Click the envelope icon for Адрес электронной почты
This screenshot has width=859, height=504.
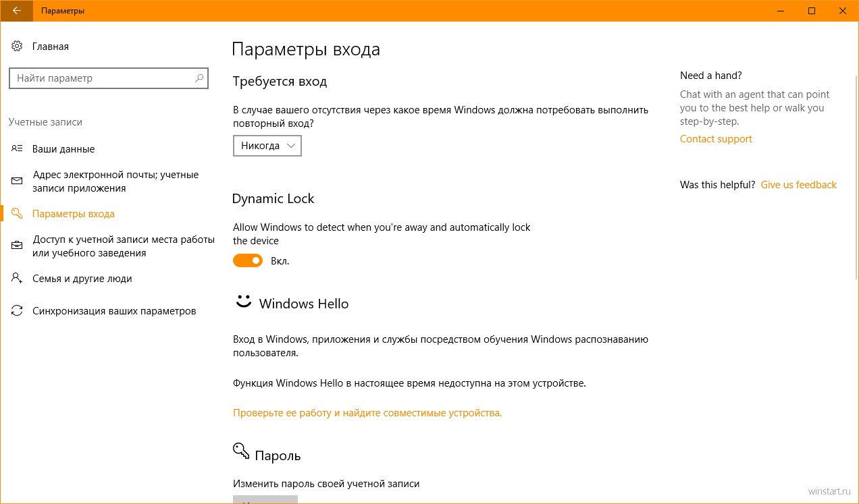[x=17, y=181]
